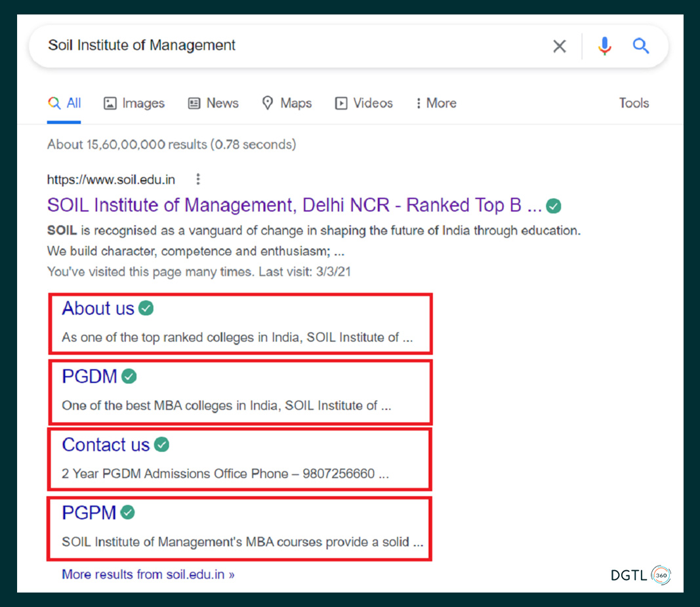Open SOIL Institute of Management main result

pyautogui.click(x=294, y=205)
